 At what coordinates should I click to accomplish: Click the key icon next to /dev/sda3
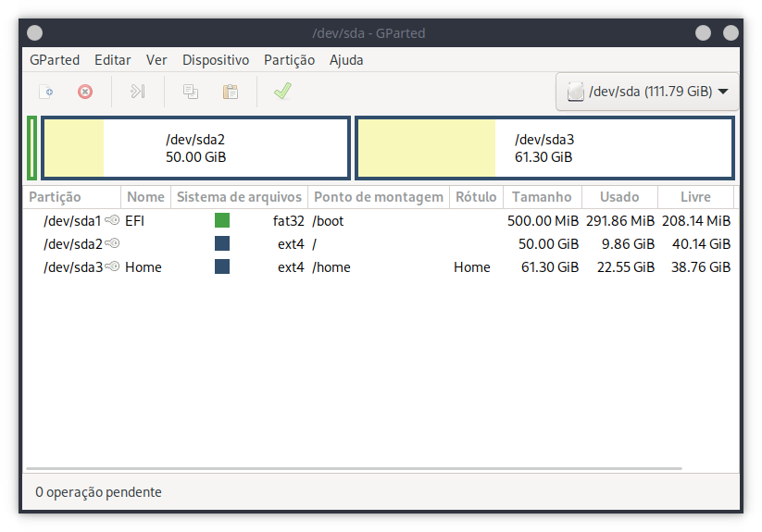pos(114,266)
